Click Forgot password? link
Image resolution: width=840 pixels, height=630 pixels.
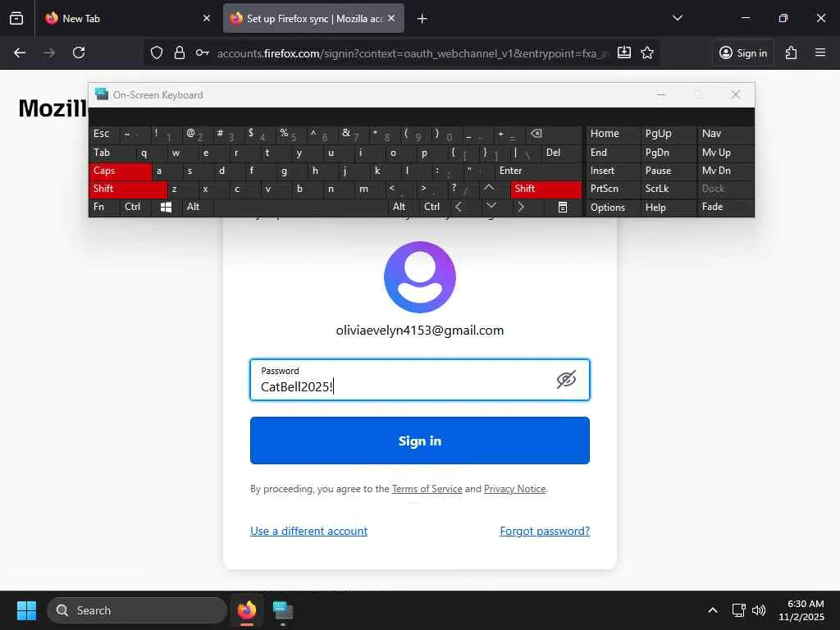click(x=545, y=531)
